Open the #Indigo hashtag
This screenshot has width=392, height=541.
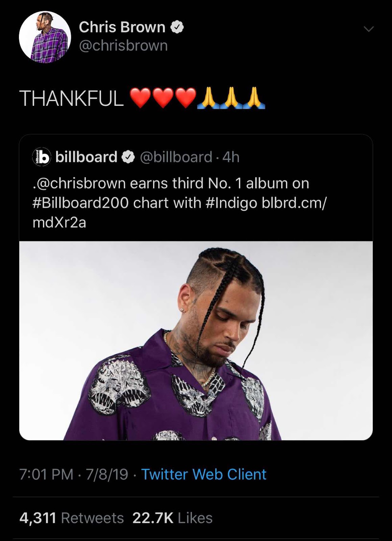pyautogui.click(x=231, y=203)
